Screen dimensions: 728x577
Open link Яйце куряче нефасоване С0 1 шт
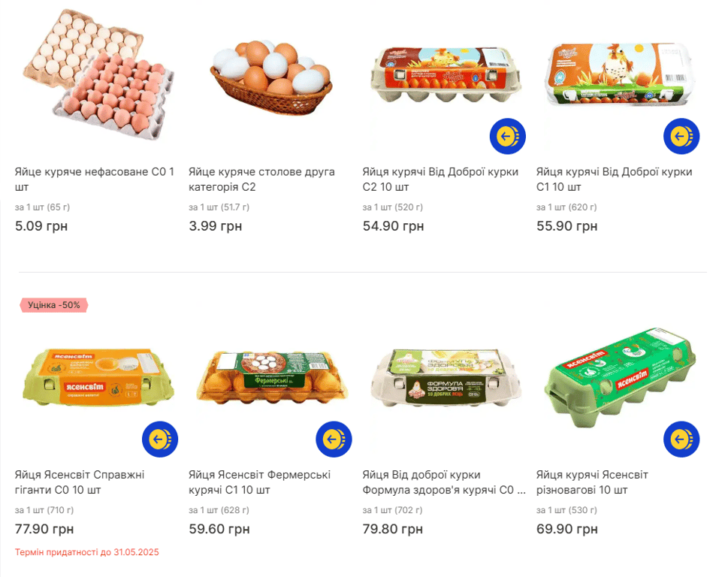(x=94, y=179)
